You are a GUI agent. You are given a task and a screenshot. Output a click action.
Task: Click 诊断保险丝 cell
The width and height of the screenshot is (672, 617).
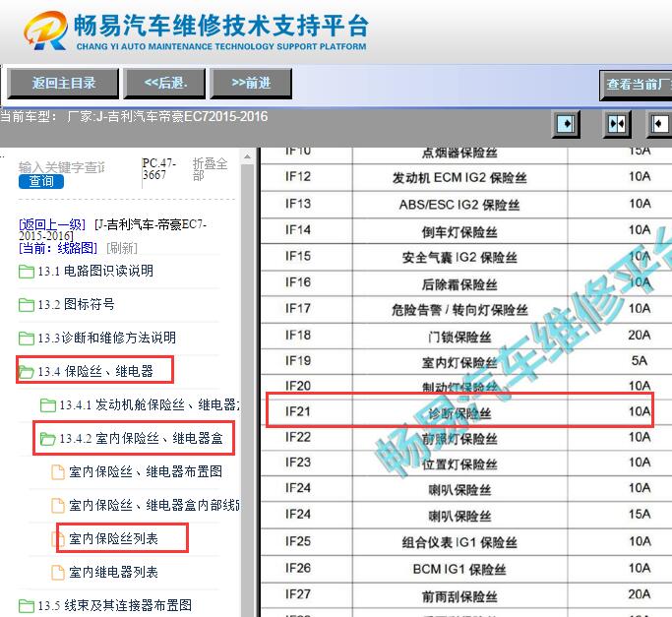459,413
